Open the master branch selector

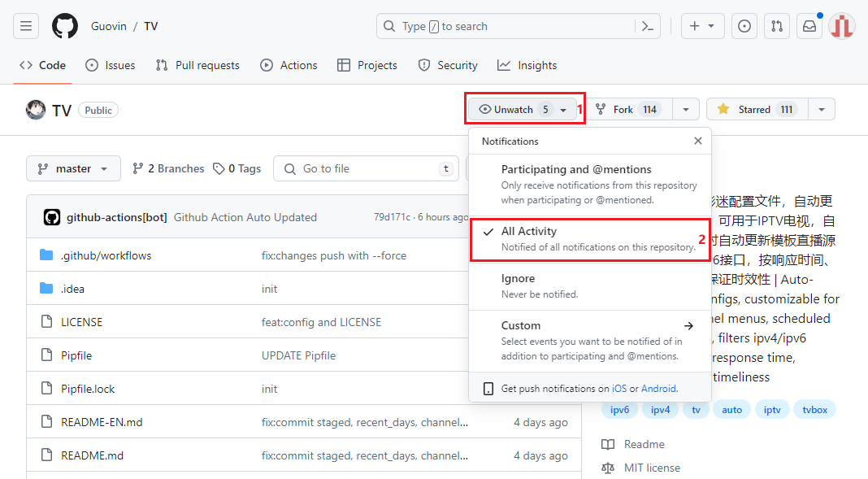(73, 168)
